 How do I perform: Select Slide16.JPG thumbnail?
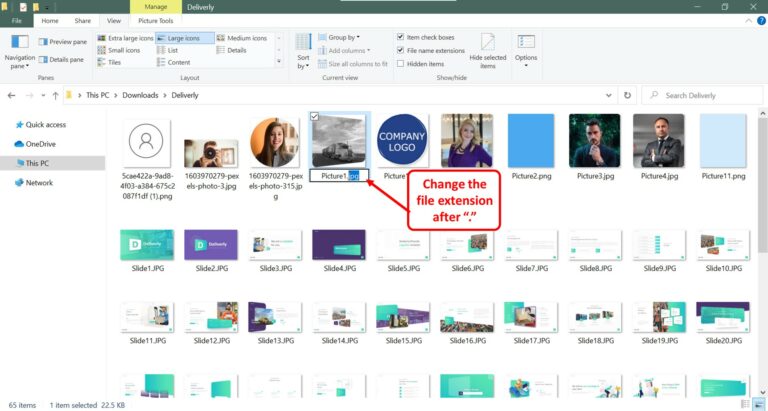(467, 317)
